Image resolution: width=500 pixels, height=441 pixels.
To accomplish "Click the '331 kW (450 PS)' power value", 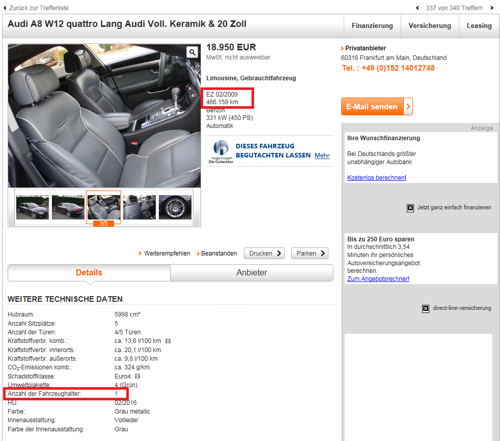I will click(x=229, y=118).
